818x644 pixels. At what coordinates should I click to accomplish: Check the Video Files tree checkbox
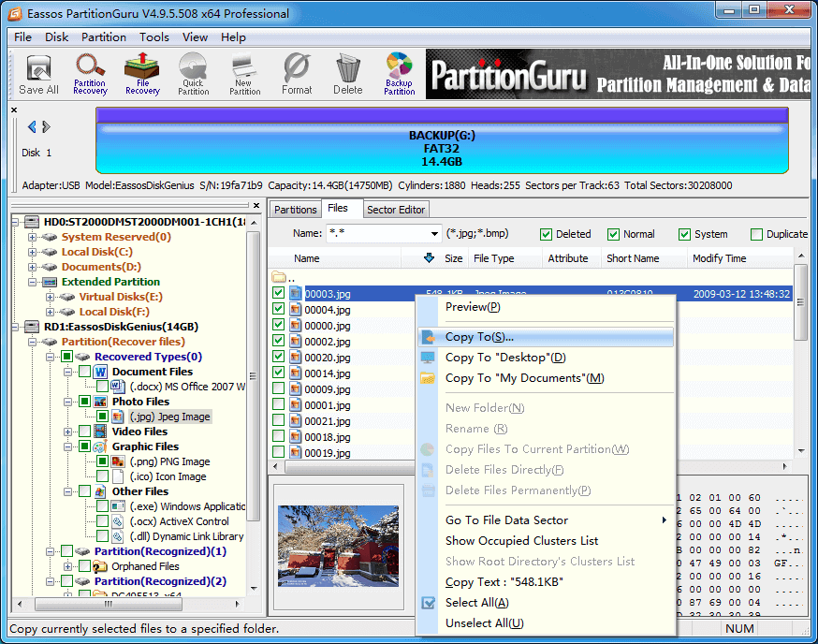(84, 432)
